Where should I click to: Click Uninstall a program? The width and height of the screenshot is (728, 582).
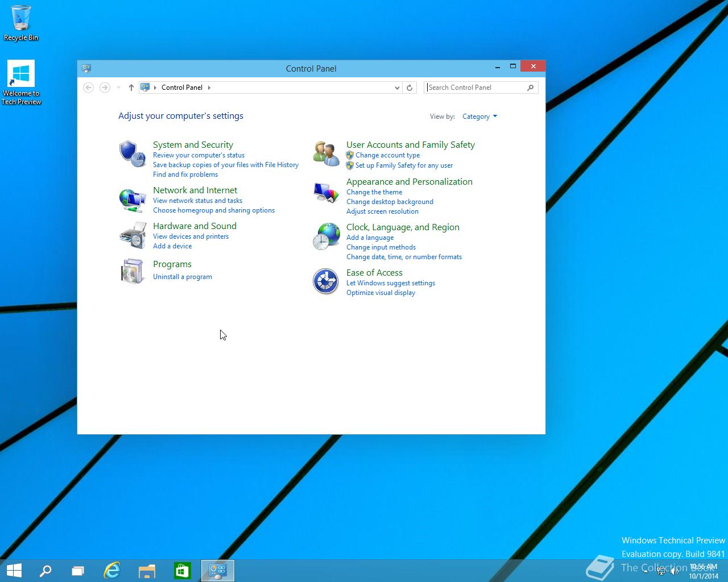click(183, 277)
